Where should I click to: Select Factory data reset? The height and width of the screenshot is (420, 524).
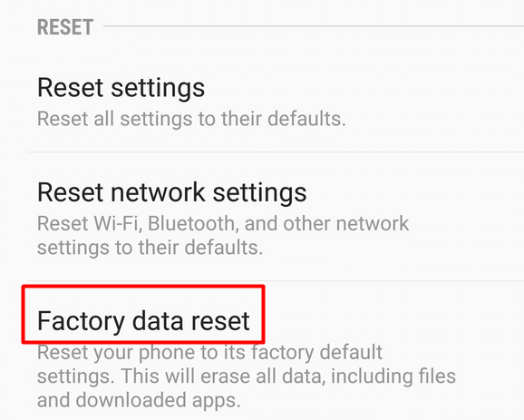[x=143, y=320]
